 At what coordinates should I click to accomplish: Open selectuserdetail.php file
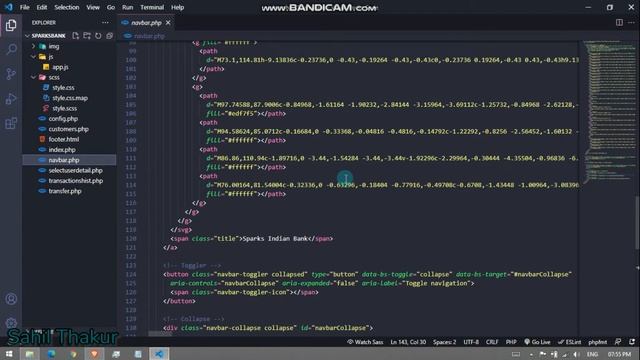pos(76,170)
